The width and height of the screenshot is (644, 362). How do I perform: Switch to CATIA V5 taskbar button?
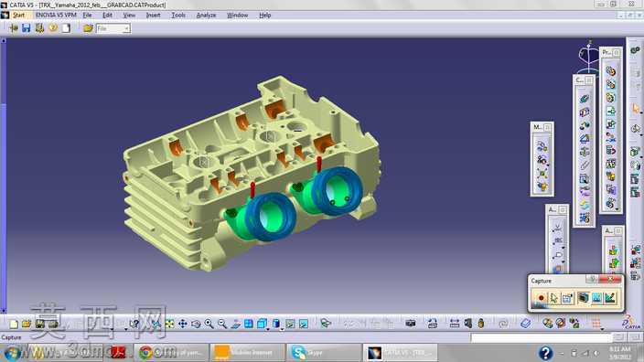click(400, 353)
